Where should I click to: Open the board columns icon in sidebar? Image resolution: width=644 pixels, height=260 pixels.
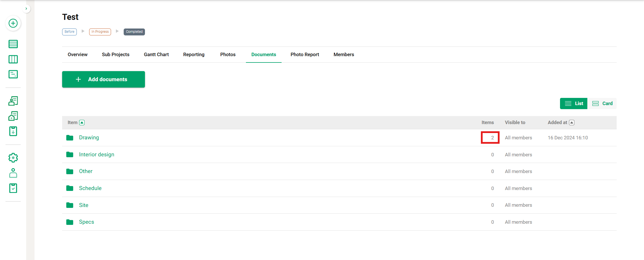click(13, 59)
